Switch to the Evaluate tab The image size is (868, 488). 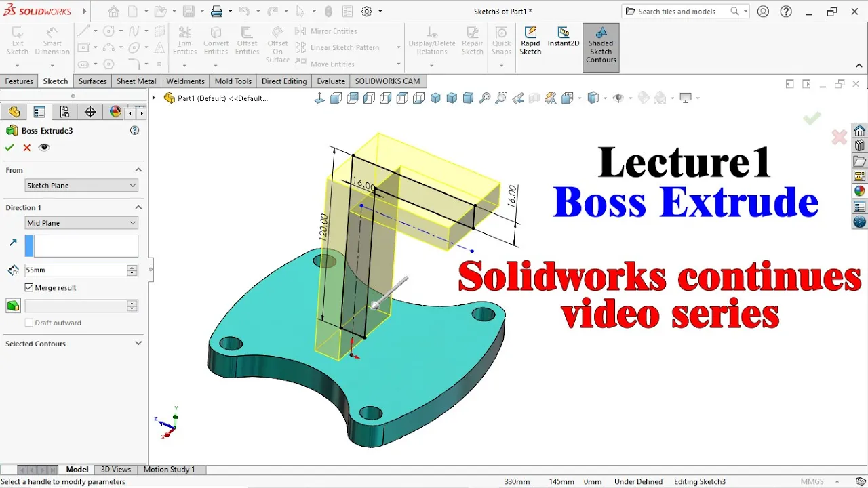331,81
